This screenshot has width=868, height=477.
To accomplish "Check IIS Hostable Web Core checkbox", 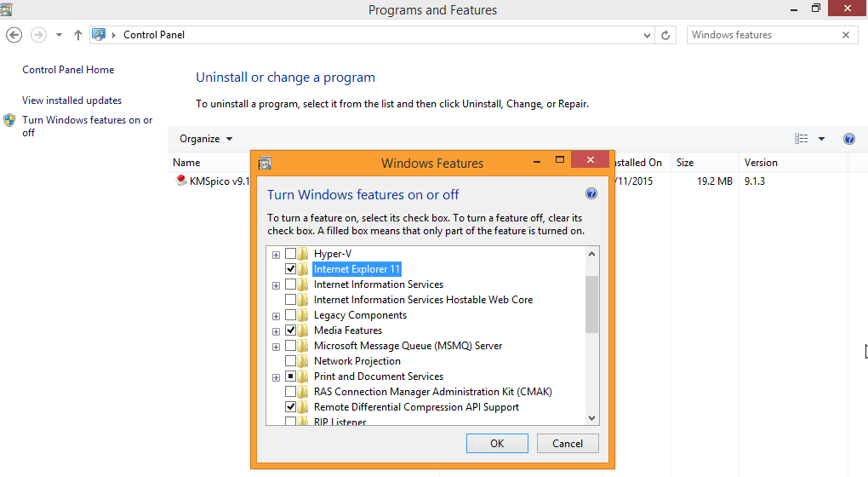I will click(291, 300).
